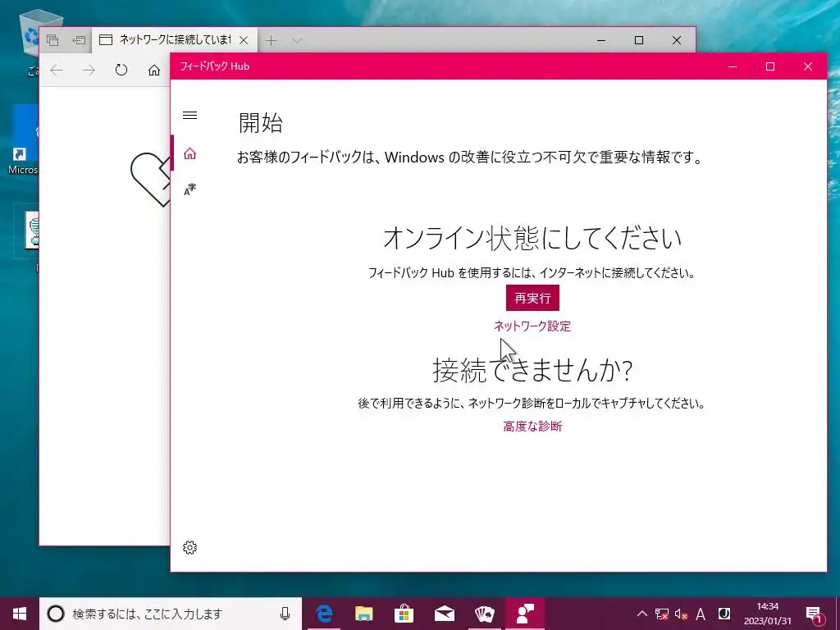The width and height of the screenshot is (840, 630).
Task: Maximize the Edge browser window
Action: tap(639, 40)
